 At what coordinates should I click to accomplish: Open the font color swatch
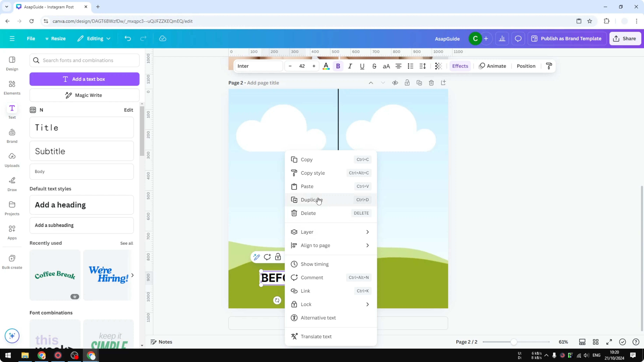point(326,66)
